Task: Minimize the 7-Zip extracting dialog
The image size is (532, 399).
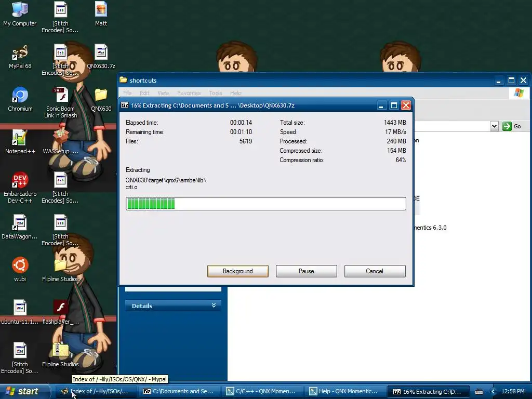Action: pos(381,105)
